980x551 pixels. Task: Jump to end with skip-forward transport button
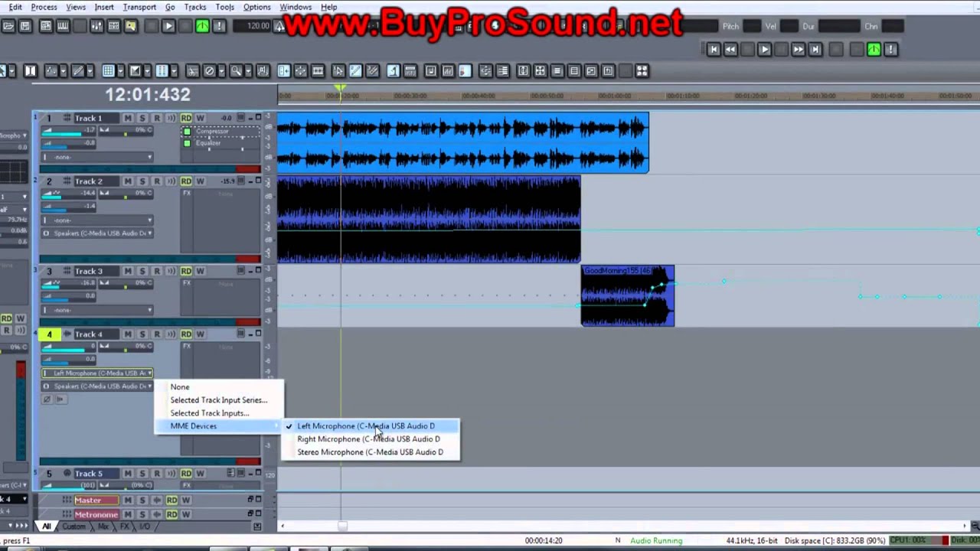point(815,50)
